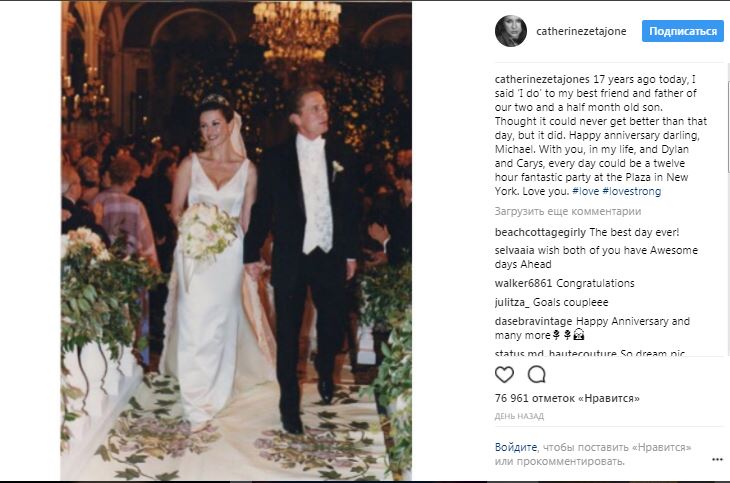Open the three-dot more options menu
The height and width of the screenshot is (483, 730).
pos(716,459)
